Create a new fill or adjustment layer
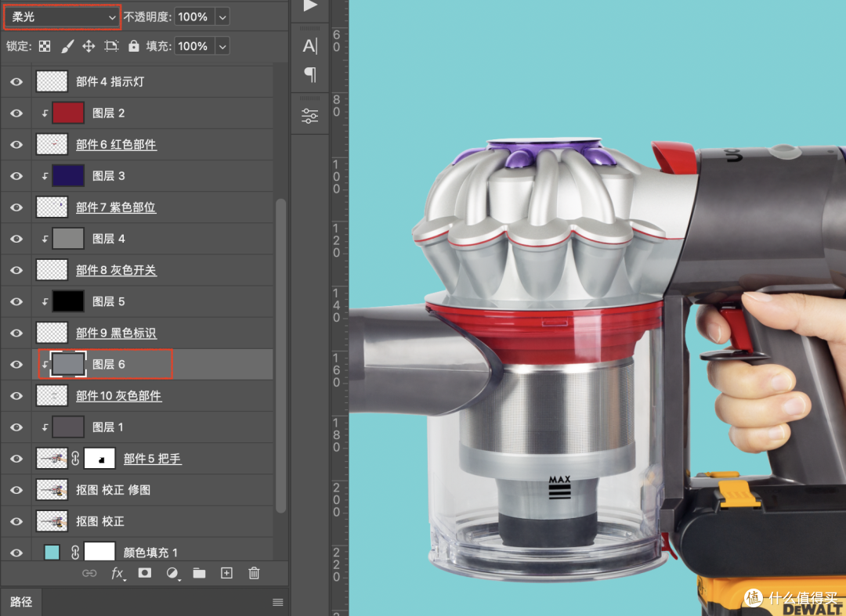 pos(172,573)
